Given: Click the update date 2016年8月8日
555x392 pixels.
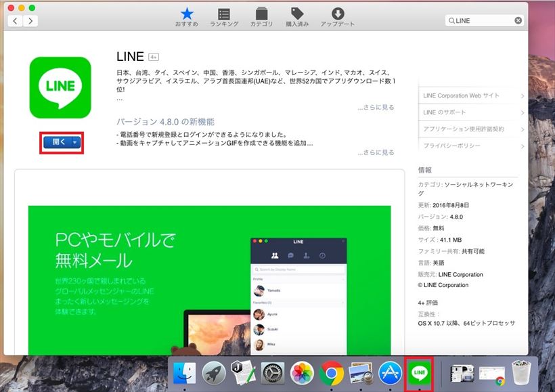Looking at the screenshot, I should (451, 205).
